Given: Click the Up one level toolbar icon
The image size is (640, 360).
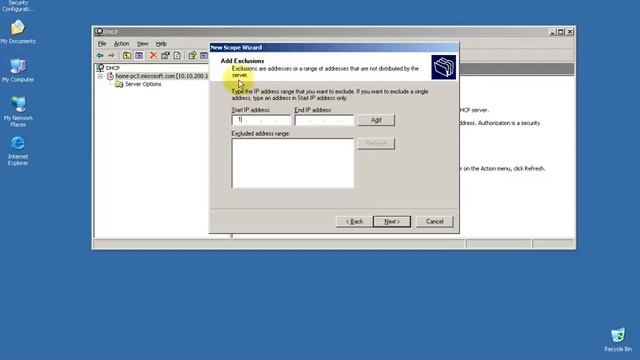Looking at the screenshot, I should click(x=127, y=56).
